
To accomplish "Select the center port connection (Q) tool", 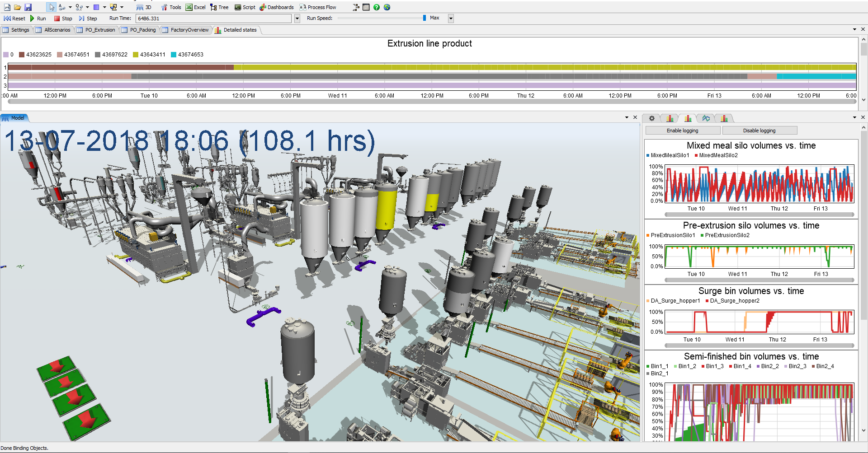I will pos(79,7).
